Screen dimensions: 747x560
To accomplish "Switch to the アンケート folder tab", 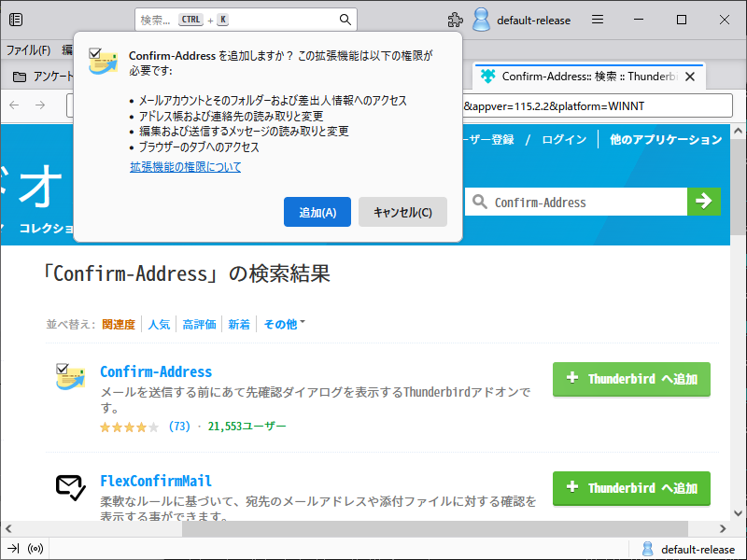I will [x=43, y=77].
